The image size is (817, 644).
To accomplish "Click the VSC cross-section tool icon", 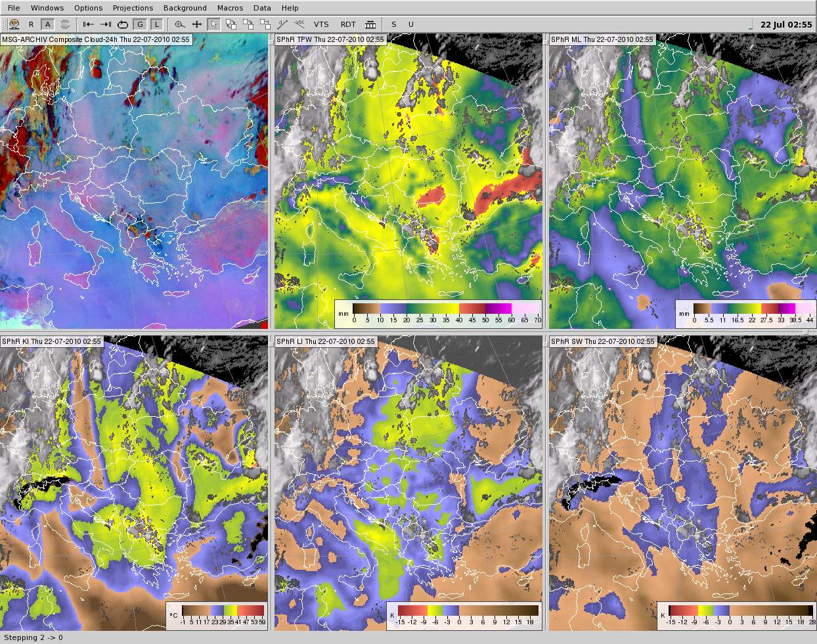I will pos(299,24).
